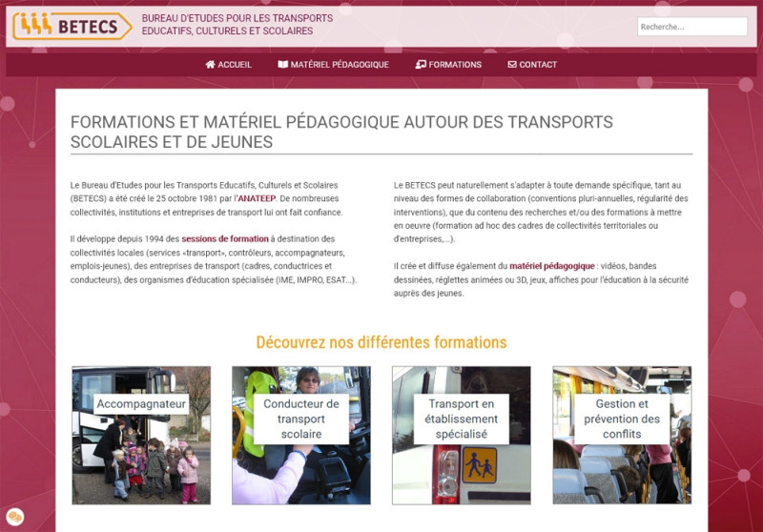Click into the Recherche search field
This screenshot has width=763, height=532.
(692, 27)
